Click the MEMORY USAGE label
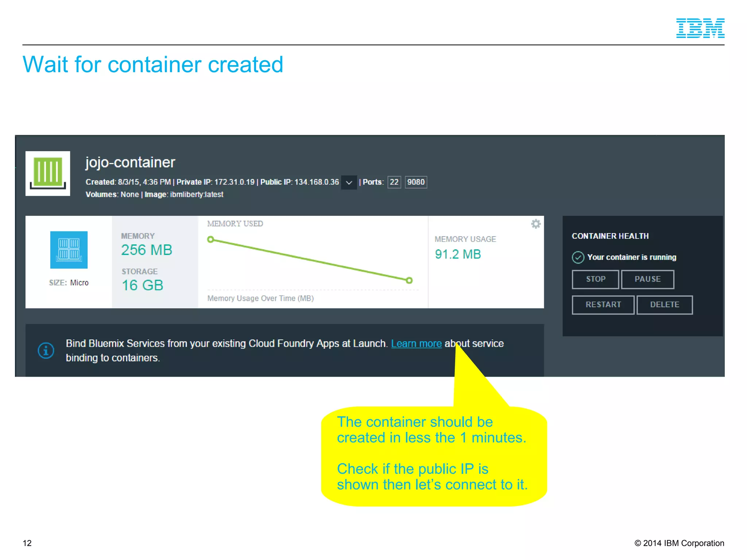Screen dimensions: 747x560 pyautogui.click(x=465, y=240)
